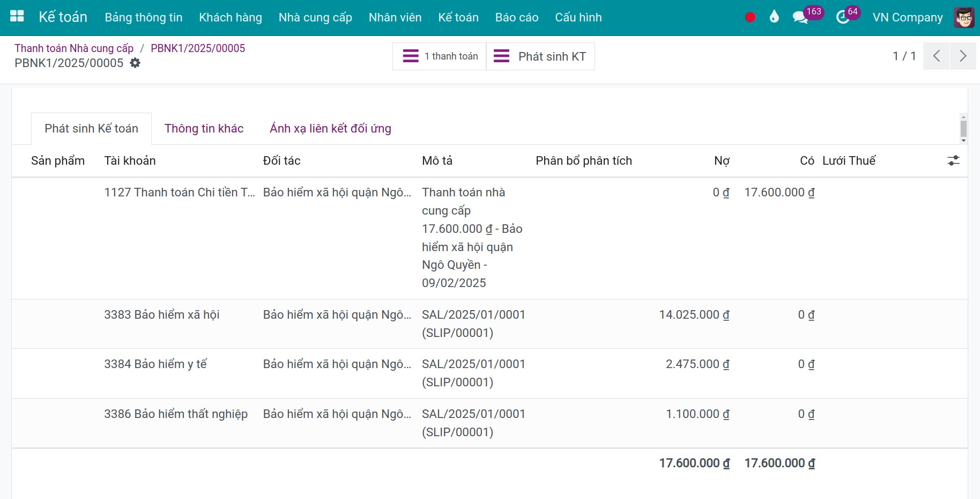Click the 'Nợ' column header

point(722,161)
